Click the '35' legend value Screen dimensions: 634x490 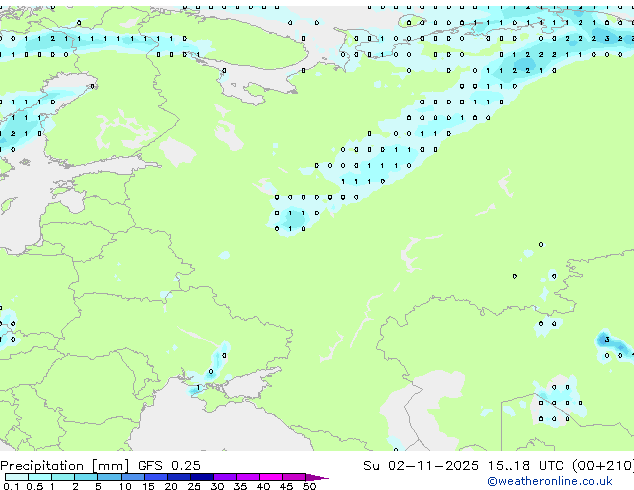(x=240, y=486)
